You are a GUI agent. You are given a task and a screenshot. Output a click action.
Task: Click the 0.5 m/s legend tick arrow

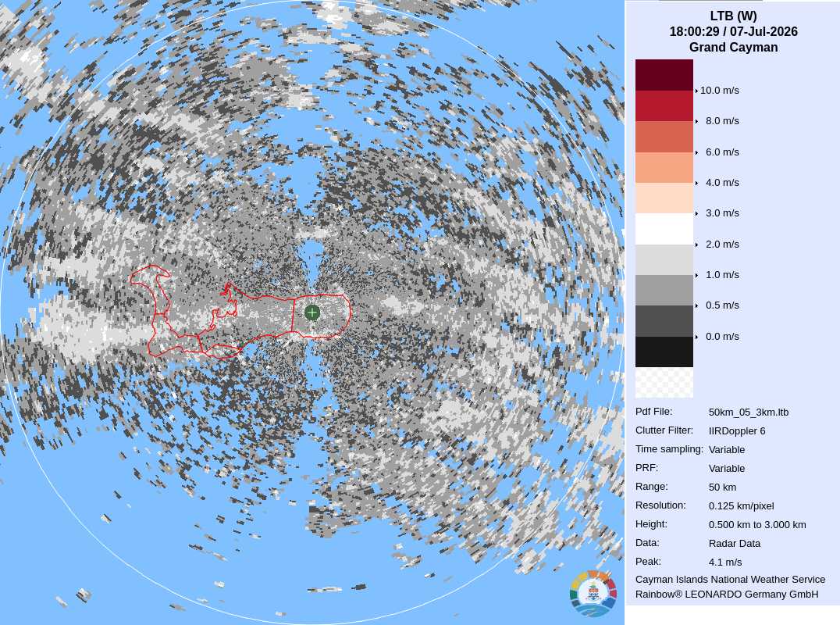click(x=696, y=305)
